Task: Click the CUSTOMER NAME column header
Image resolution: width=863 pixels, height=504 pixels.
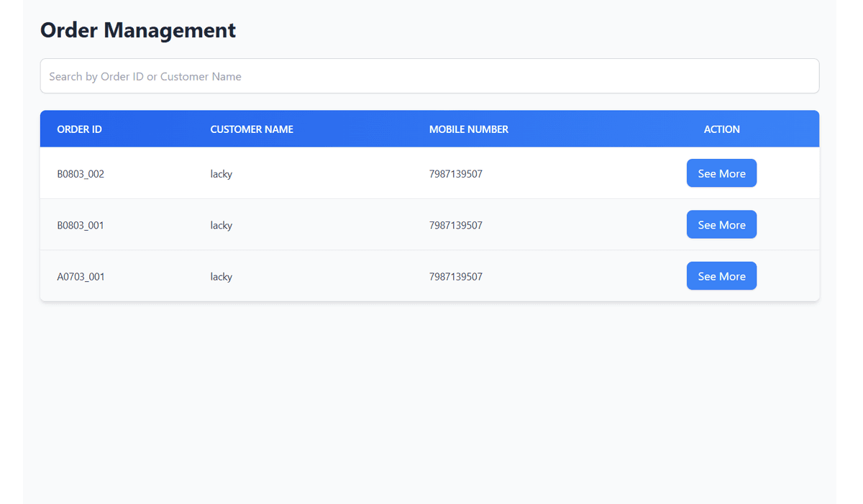Action: coord(252,129)
